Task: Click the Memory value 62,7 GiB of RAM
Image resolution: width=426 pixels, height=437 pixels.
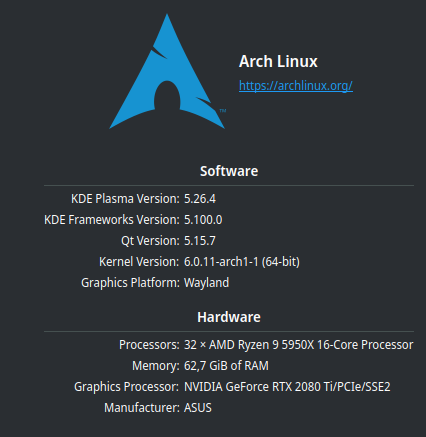Action: click(x=226, y=366)
